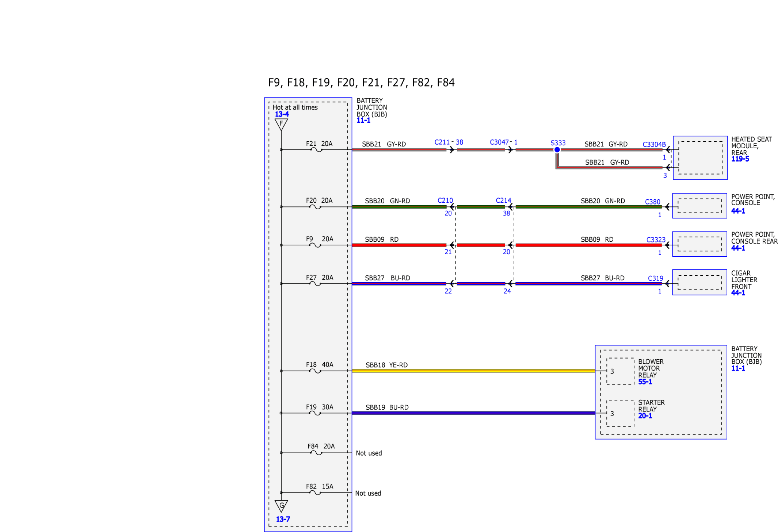The width and height of the screenshot is (778, 532).
Task: Open the 11-1 link beside the top BJB label
Action: pos(363,120)
